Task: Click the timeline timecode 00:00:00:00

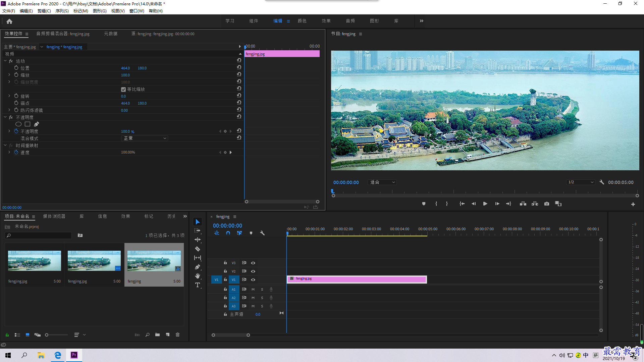Action: click(227, 226)
